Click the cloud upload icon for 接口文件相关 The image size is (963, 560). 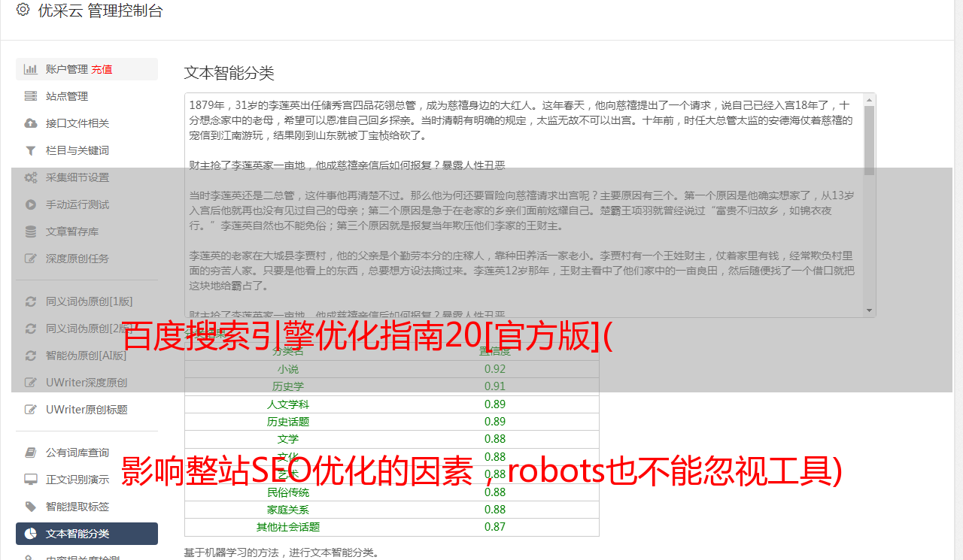click(30, 123)
